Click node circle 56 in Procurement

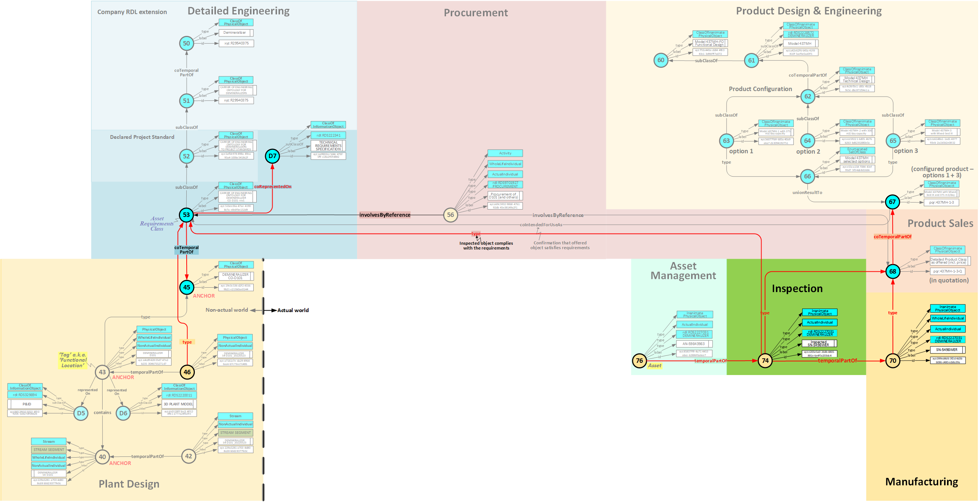[x=450, y=215]
